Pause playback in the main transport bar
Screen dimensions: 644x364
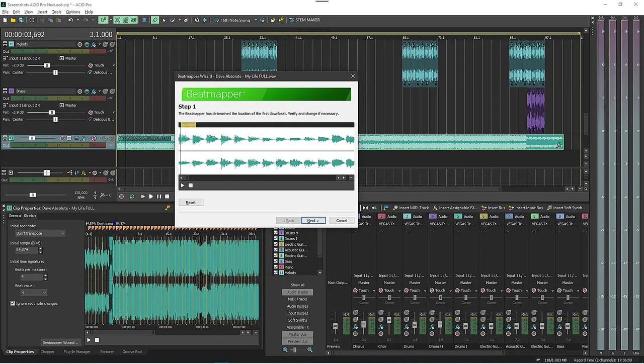click(x=159, y=197)
